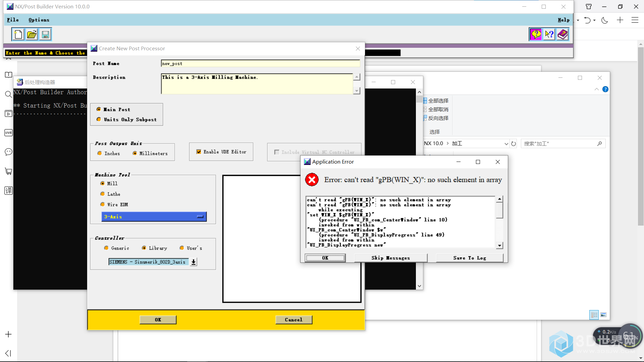Switch Explorer to large icons view

click(603, 315)
